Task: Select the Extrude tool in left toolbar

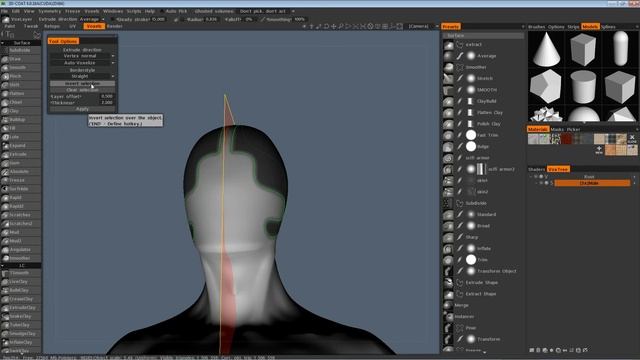Action: click(x=20, y=154)
